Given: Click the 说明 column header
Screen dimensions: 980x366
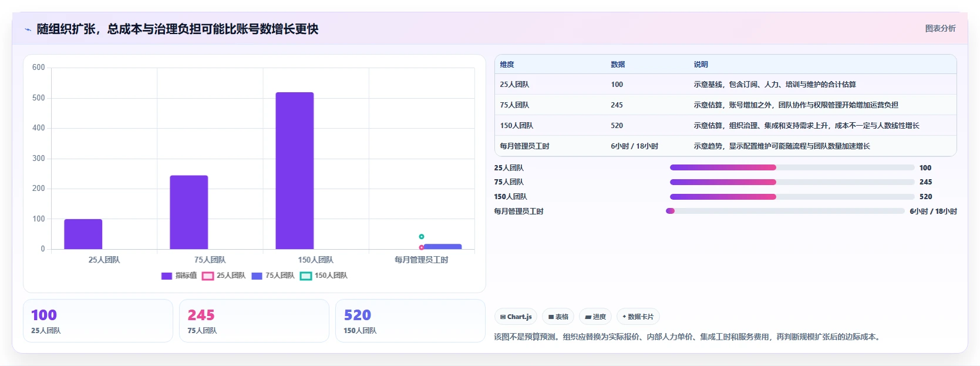Looking at the screenshot, I should coord(701,65).
